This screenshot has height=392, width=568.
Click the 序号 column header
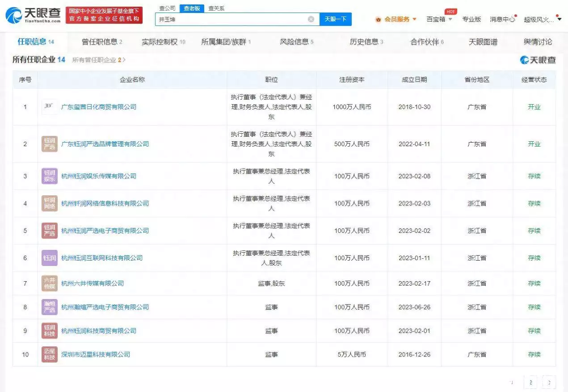point(25,80)
